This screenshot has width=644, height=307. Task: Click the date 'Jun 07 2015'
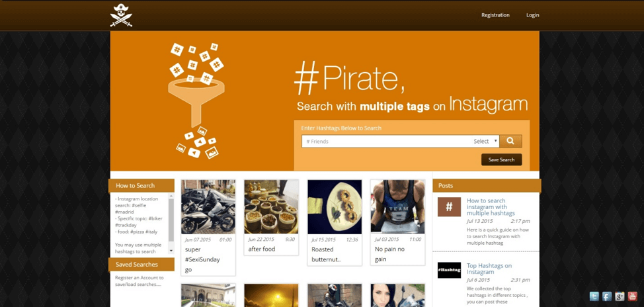[x=198, y=240]
